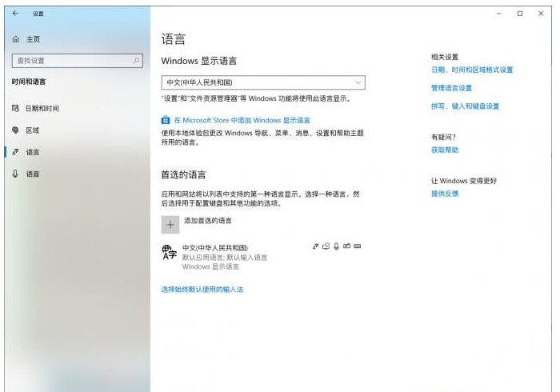Click the 中文 language entry icon
Image resolution: width=560 pixels, height=392 pixels.
tap(170, 252)
